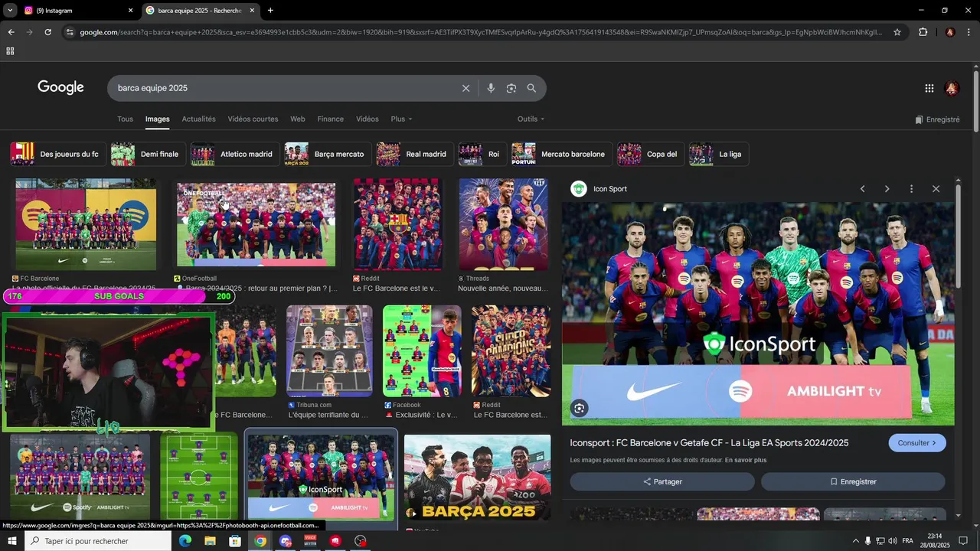
Task: Open the Outils dropdown
Action: [531, 119]
